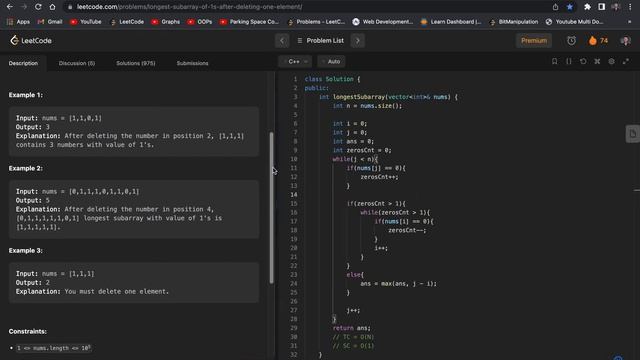This screenshot has height=360, width=640.
Task: Open the Problem List
Action: click(321, 40)
